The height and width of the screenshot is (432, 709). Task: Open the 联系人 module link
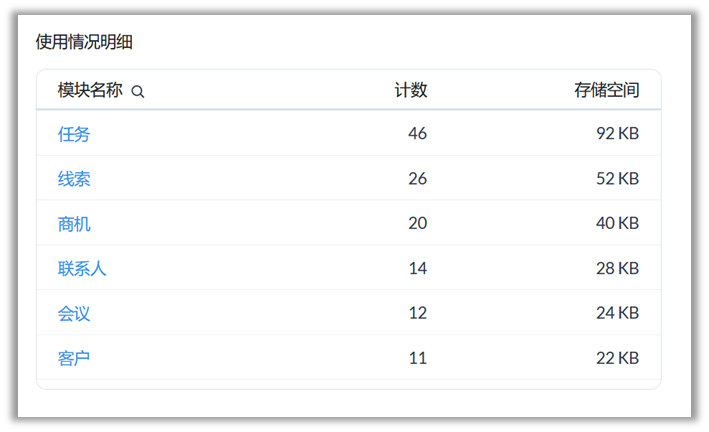tap(82, 268)
